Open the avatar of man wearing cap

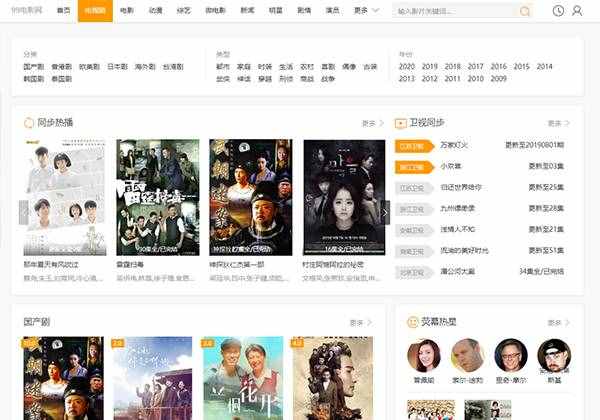pos(554,355)
